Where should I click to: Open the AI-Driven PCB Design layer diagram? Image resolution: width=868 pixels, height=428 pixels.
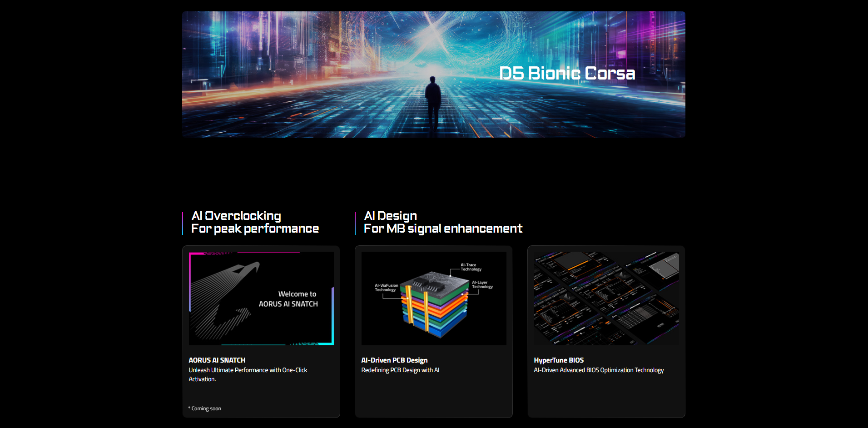(434, 299)
